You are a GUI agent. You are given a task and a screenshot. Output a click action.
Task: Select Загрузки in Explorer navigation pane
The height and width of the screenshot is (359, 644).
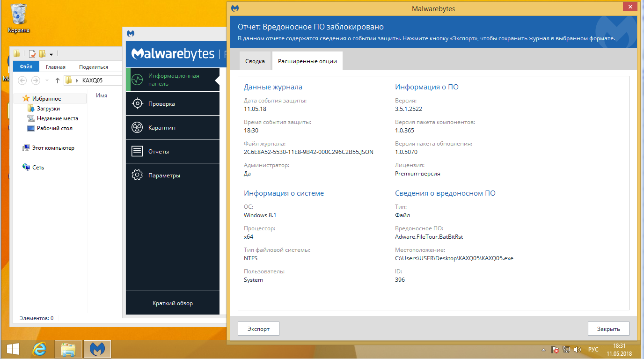49,109
